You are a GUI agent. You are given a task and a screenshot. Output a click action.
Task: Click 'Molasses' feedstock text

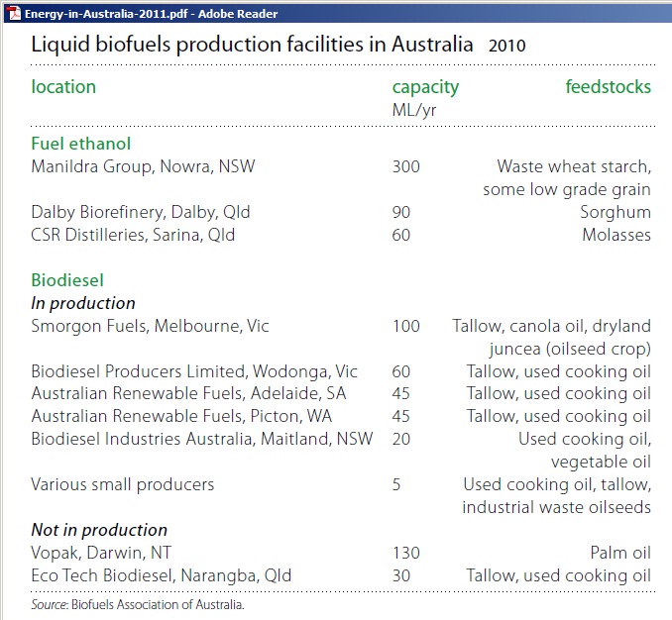click(616, 235)
